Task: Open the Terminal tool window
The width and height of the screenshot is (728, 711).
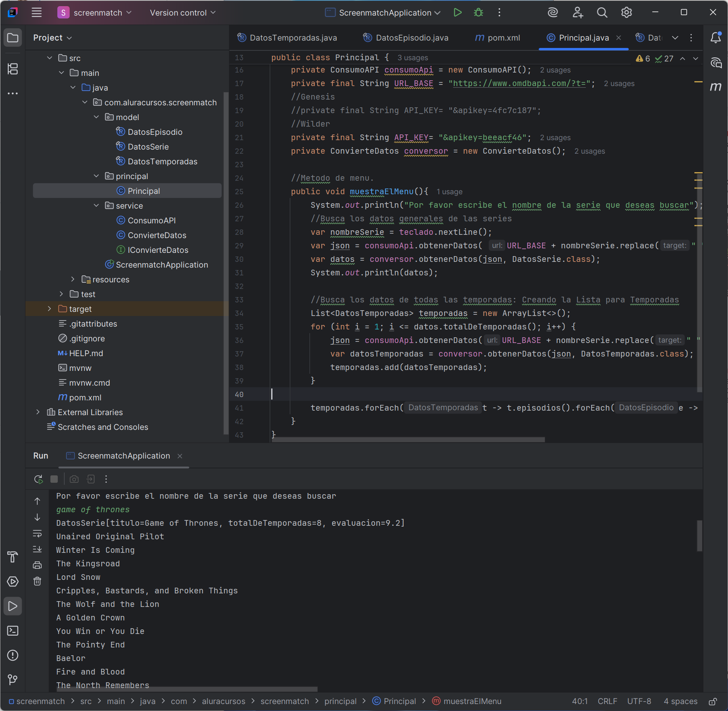Action: [x=13, y=631]
